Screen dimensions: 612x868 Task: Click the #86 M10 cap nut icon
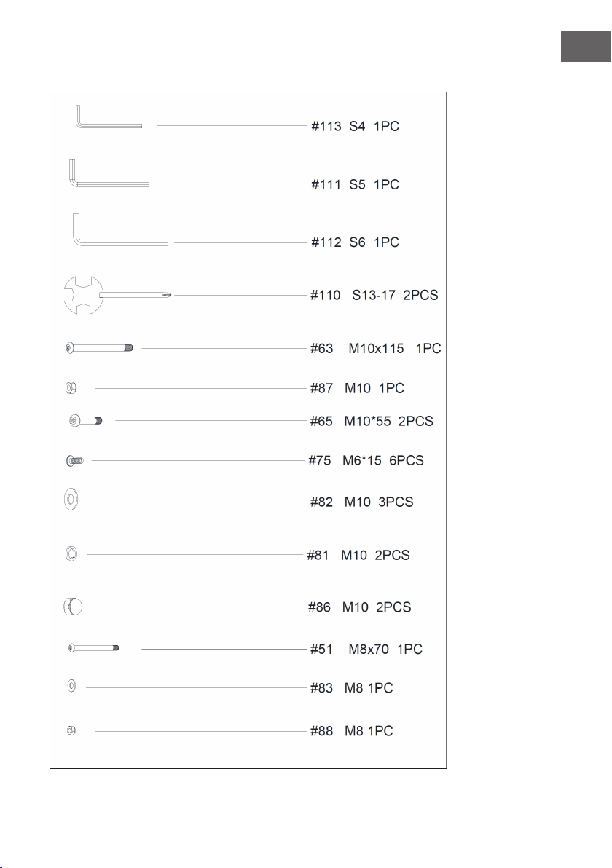73,607
